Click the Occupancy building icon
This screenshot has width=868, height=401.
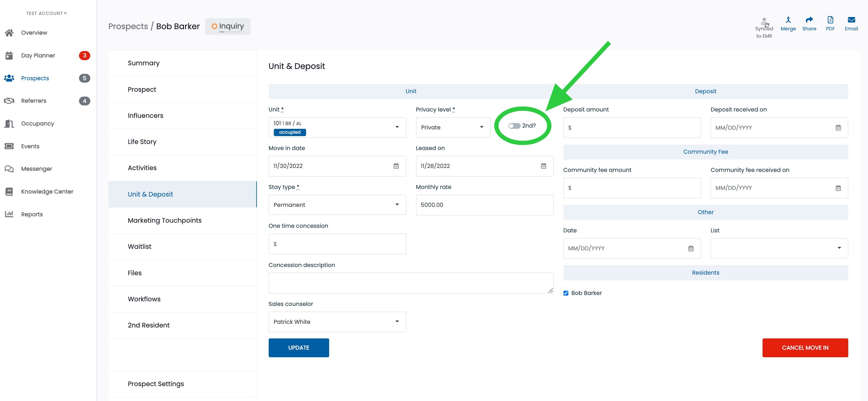coord(9,124)
